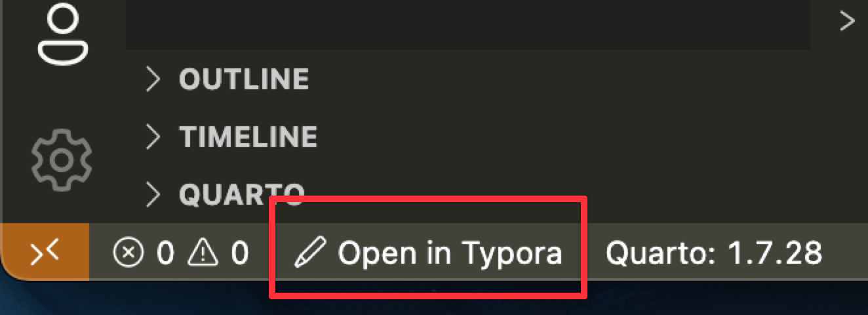
Task: Click the Open in Typora text
Action: (x=450, y=253)
